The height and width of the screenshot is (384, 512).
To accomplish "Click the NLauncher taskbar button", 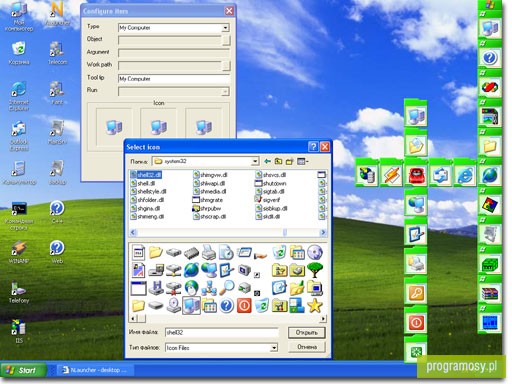I will pyautogui.click(x=96, y=370).
